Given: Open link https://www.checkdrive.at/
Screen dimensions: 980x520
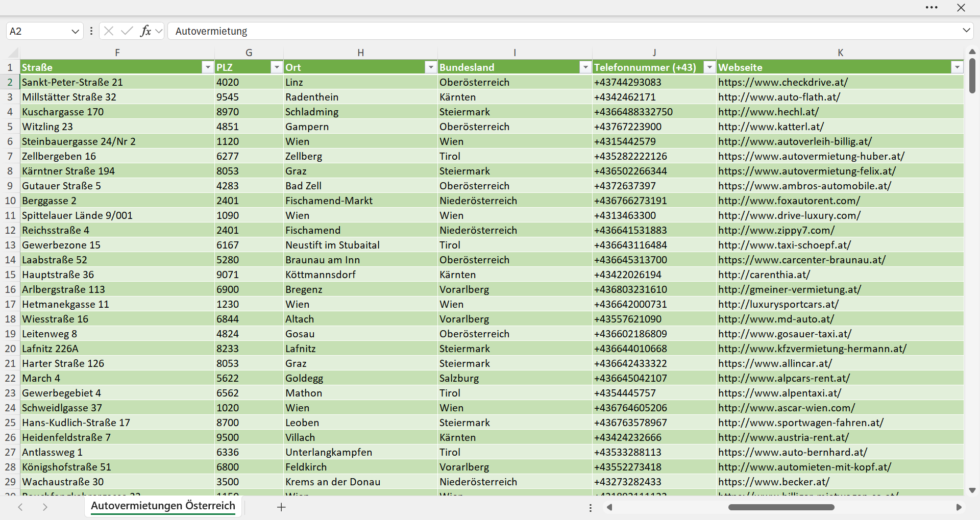Looking at the screenshot, I should pyautogui.click(x=782, y=82).
